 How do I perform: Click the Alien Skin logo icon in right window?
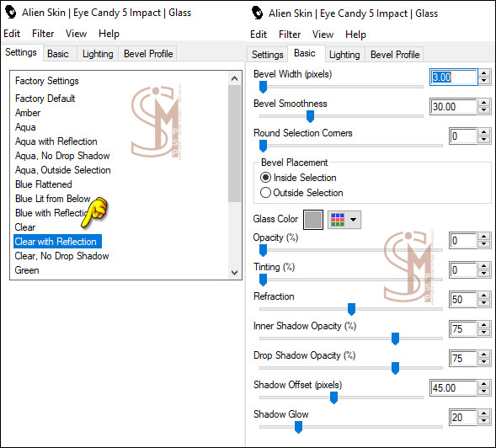[257, 13]
